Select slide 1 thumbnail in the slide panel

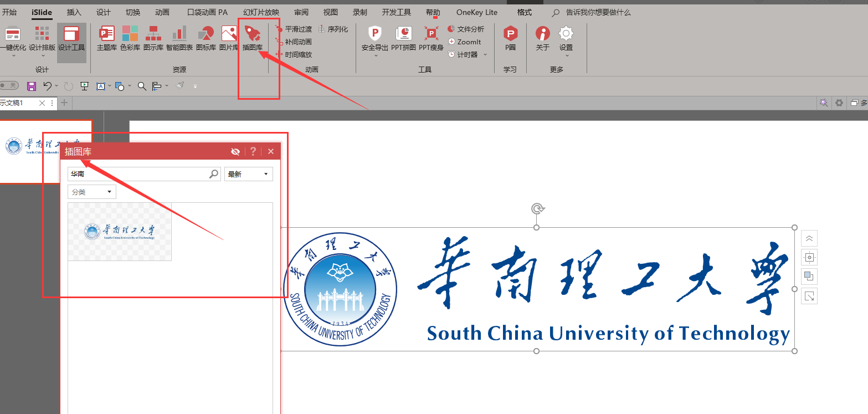tap(45, 152)
